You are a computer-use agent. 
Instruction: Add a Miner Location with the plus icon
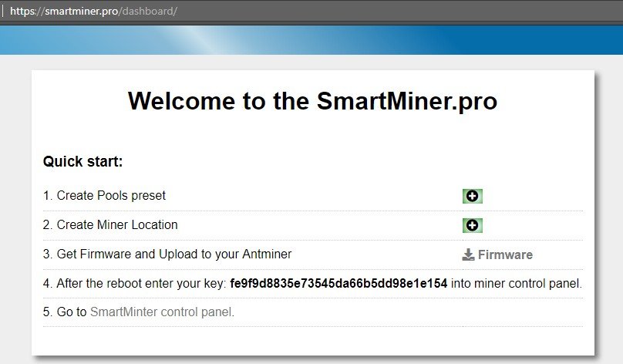point(473,225)
